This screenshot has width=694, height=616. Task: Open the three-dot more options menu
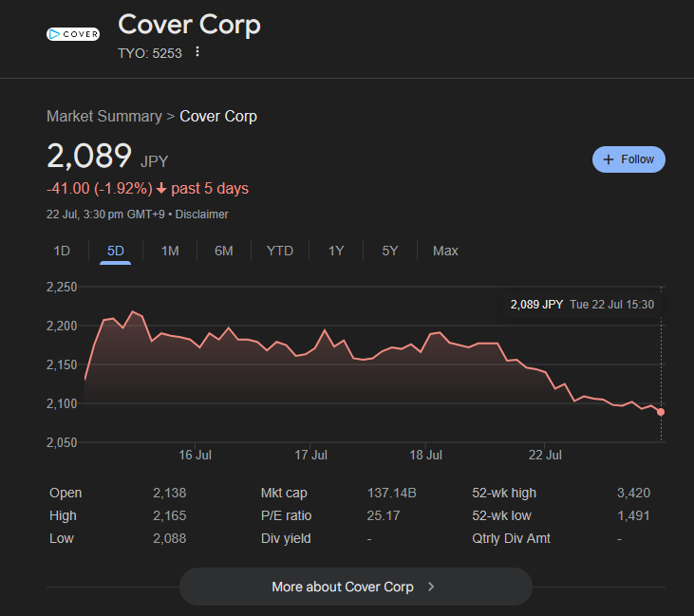coord(197,52)
